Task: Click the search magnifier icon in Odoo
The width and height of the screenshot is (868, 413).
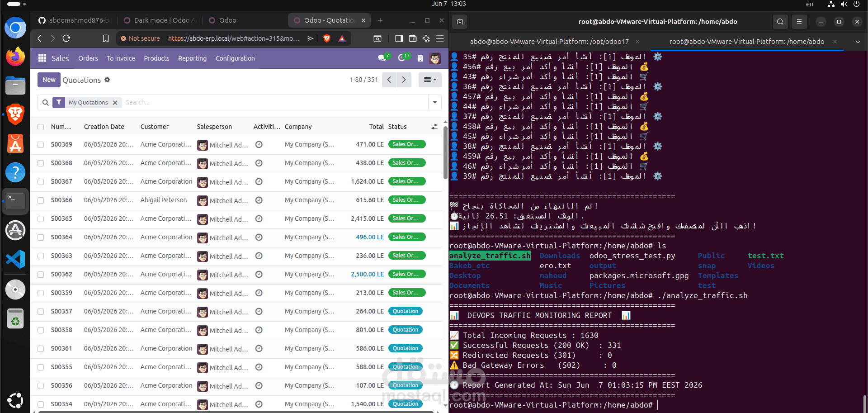Action: click(x=46, y=103)
